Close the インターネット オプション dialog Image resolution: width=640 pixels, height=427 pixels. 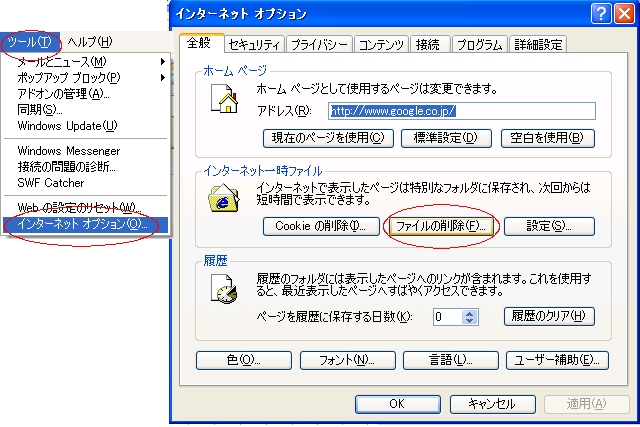tap(624, 13)
